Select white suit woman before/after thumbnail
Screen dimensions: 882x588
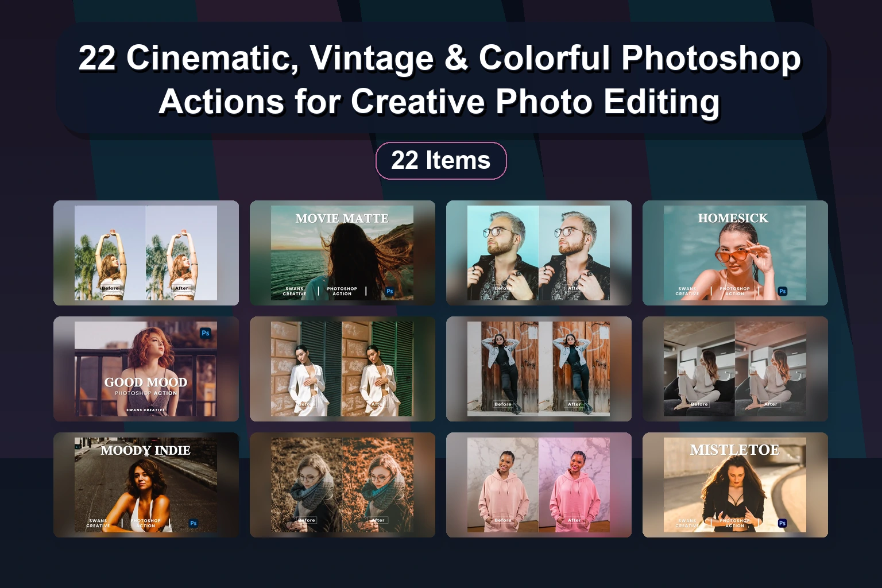(342, 369)
